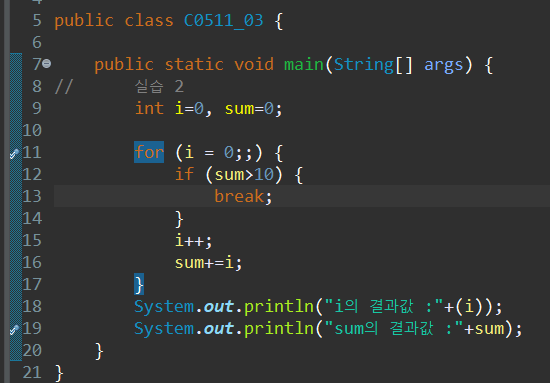
Task: Click 'int' keyword on line 9
Action: 149,108
